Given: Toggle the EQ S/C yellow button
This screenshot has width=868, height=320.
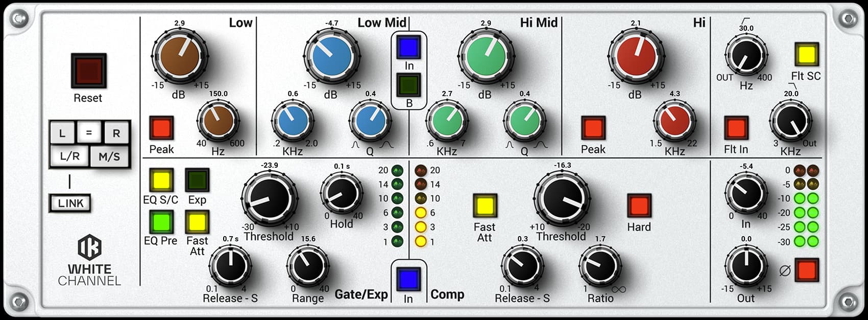Looking at the screenshot, I should pos(161,180).
